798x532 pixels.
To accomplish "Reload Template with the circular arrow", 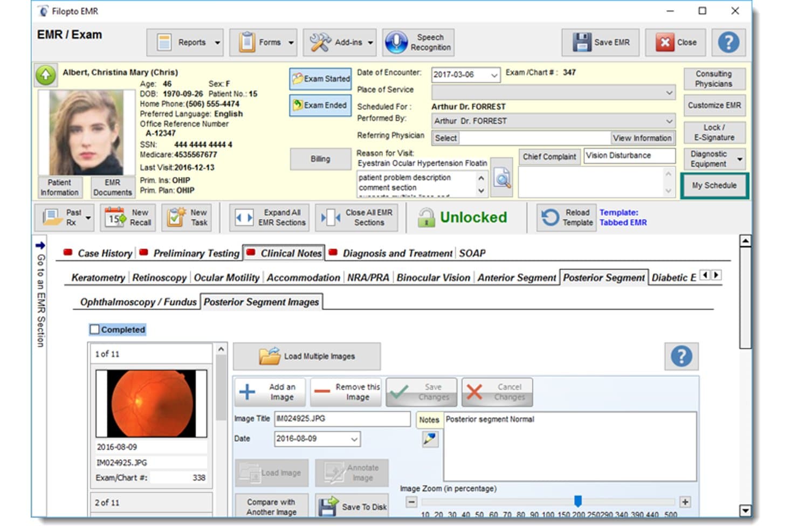I will 566,217.
